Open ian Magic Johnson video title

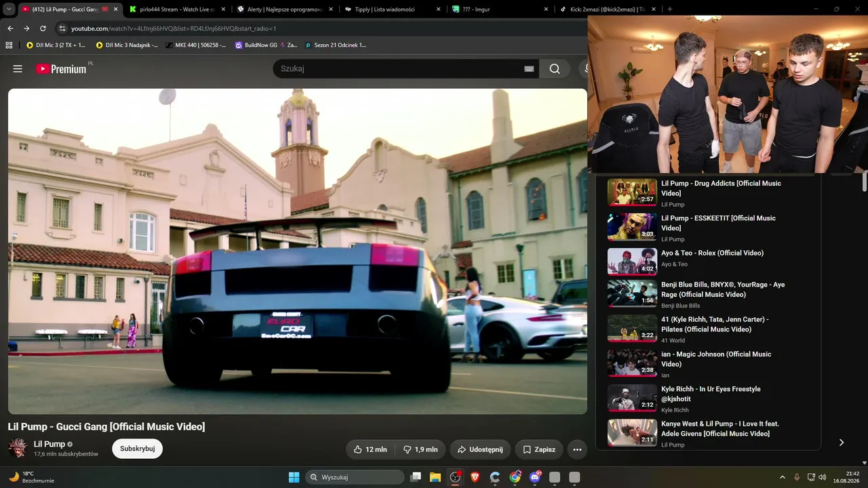click(716, 359)
